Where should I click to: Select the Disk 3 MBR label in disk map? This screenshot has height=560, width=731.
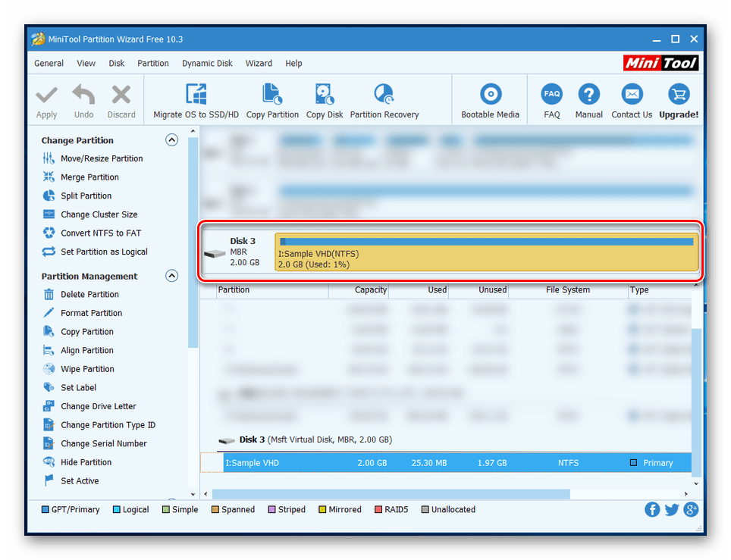238,252
